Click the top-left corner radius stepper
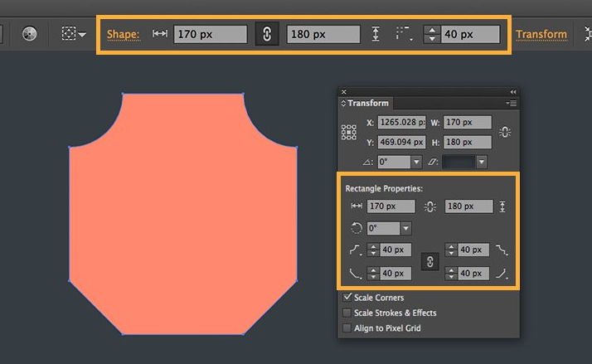592x364 pixels. click(373, 250)
